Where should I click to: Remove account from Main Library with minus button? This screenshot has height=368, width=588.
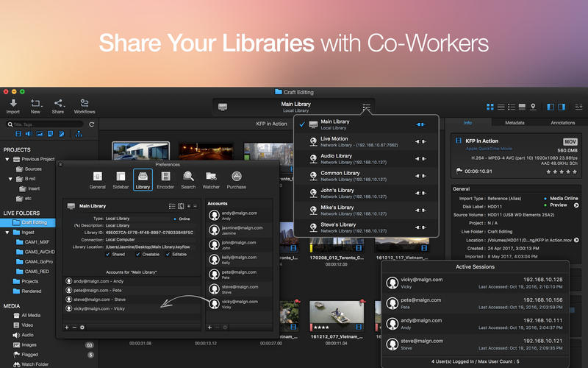coord(74,328)
